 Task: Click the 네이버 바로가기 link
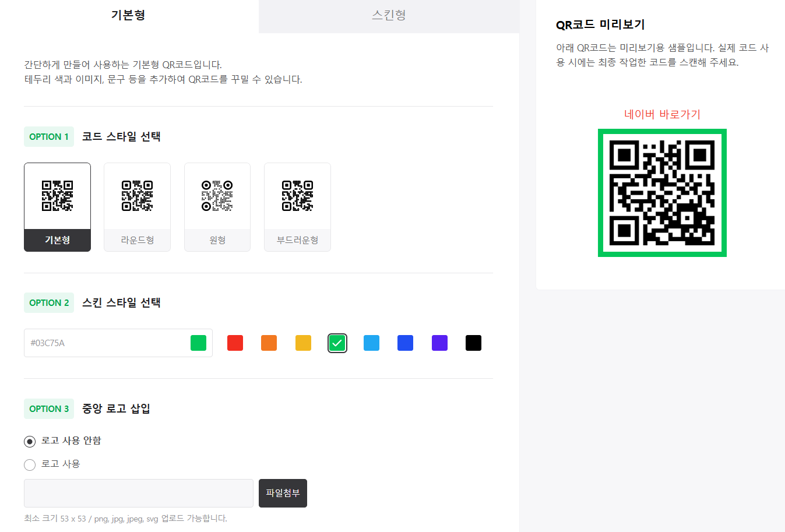(x=662, y=114)
